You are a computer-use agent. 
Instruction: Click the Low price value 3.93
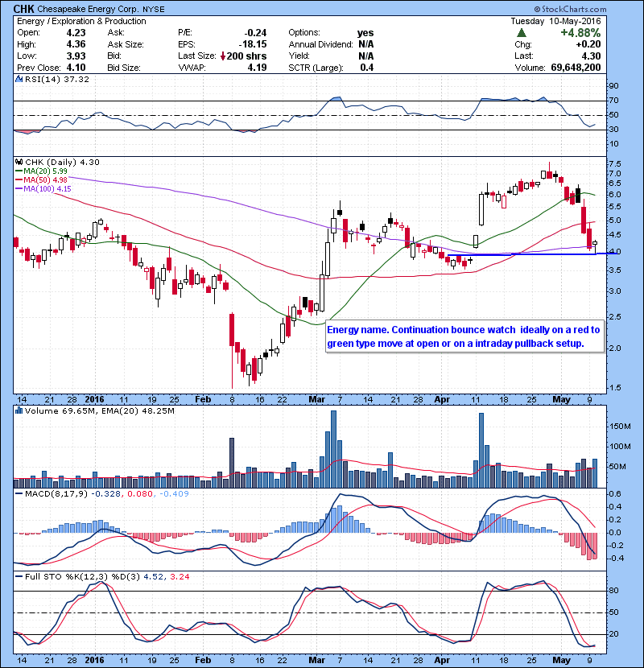(x=76, y=56)
